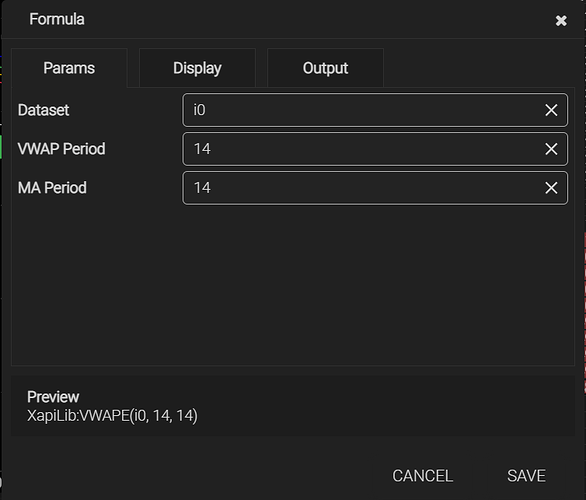Click the MA Period label
Viewport: 586px width, 500px height.
[x=52, y=188]
